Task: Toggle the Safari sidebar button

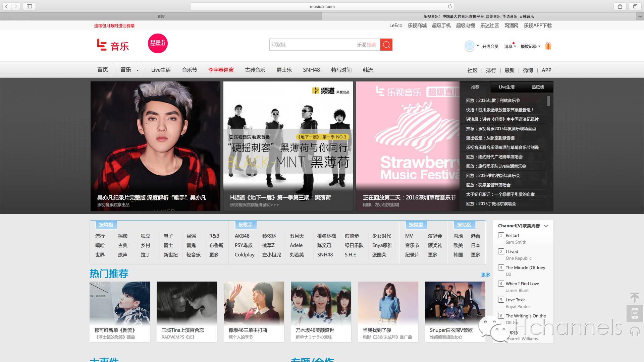Action: click(x=29, y=6)
